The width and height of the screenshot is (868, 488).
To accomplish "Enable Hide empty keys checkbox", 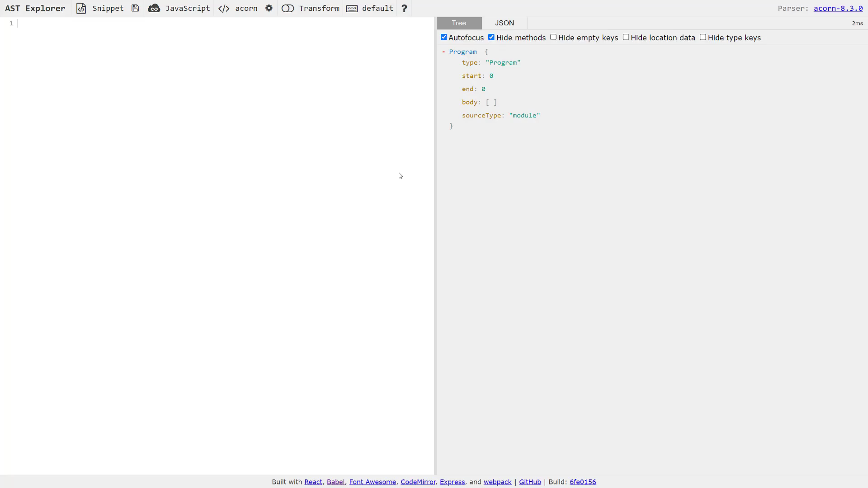I will click(x=553, y=37).
